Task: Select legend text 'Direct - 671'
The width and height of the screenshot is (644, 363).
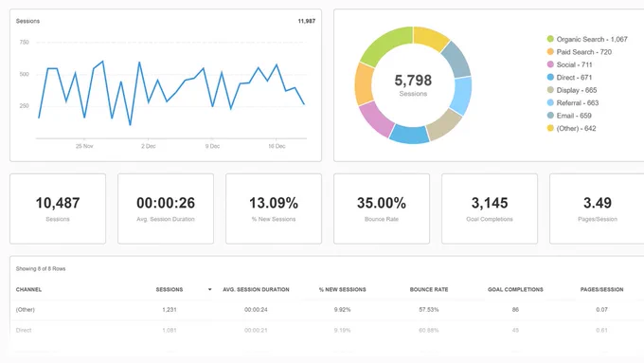Action: [x=574, y=78]
